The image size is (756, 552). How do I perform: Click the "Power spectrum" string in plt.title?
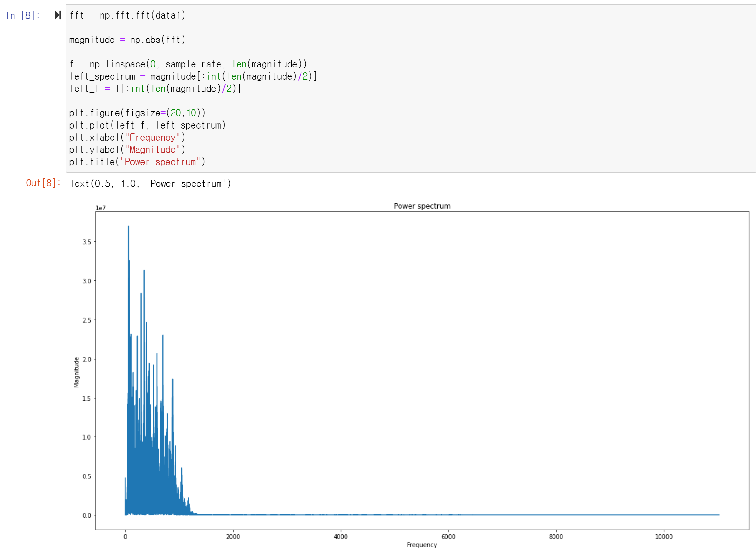[160, 162]
